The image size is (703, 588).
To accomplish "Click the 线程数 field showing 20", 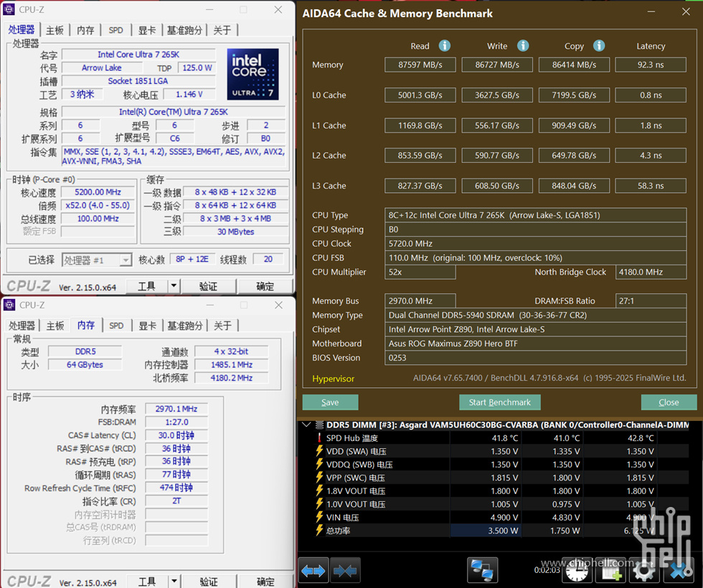I will point(268,259).
